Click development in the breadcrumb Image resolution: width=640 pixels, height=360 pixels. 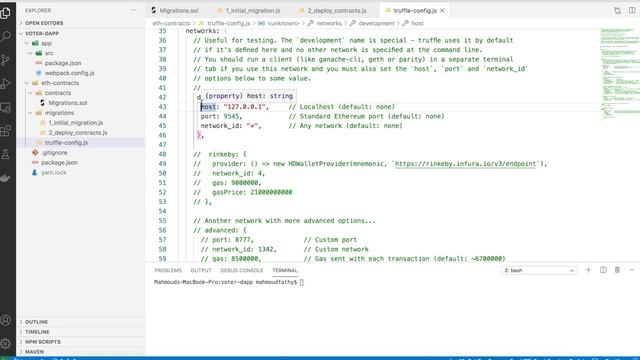(376, 23)
